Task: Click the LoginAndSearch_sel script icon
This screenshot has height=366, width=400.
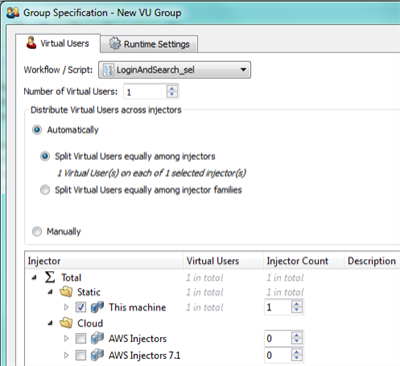Action: pos(108,70)
